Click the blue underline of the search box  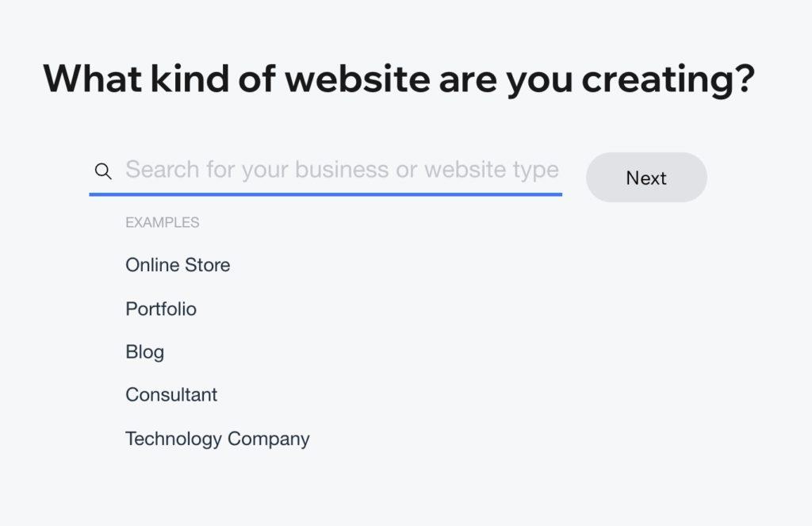[325, 194]
